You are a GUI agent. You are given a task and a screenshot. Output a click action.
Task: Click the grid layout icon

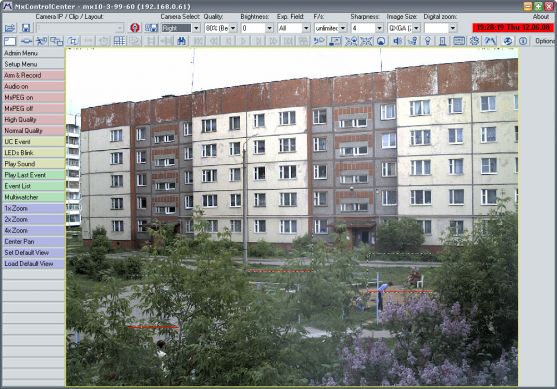tap(119, 41)
